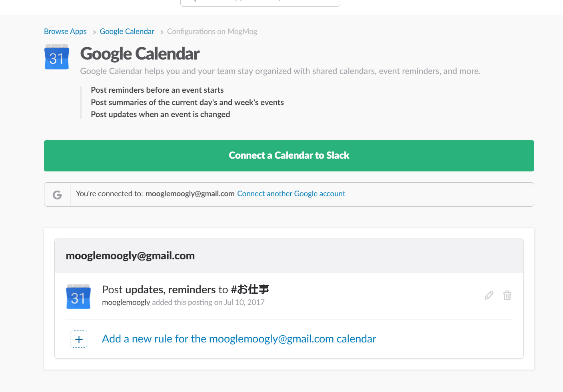Select the Configurations on MogMog breadcrumb
The image size is (563, 392).
pyautogui.click(x=212, y=32)
